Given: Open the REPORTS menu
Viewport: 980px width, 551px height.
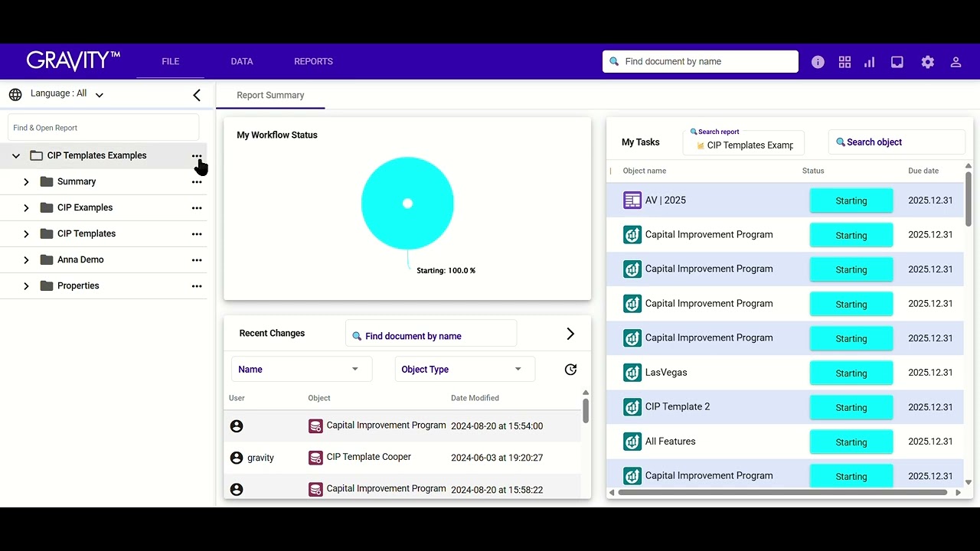Looking at the screenshot, I should (313, 61).
